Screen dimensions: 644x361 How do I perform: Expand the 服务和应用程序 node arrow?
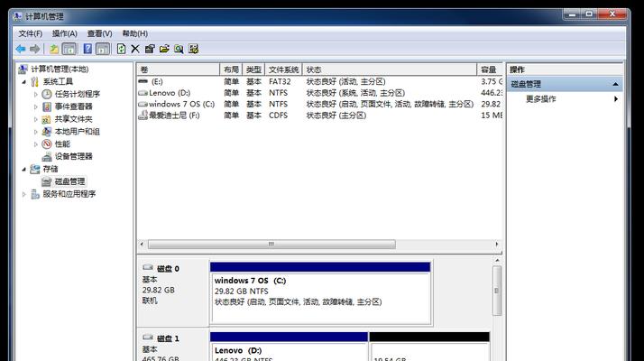[23, 194]
